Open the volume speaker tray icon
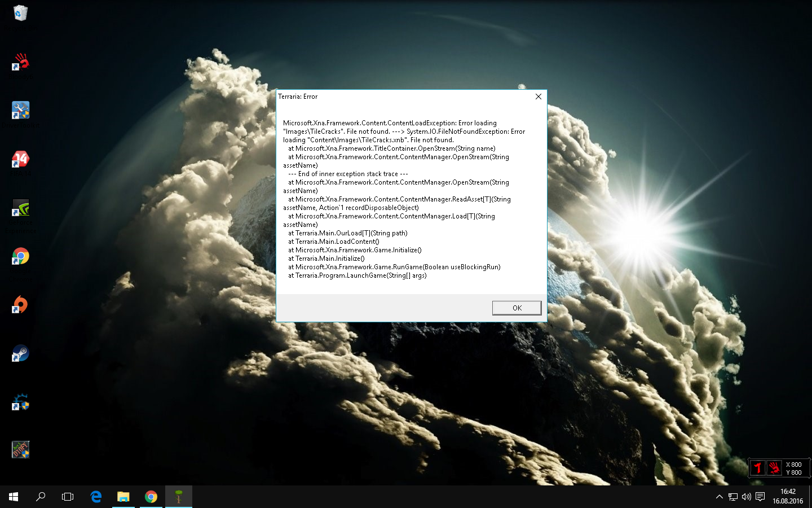This screenshot has width=812, height=508. pos(747,497)
